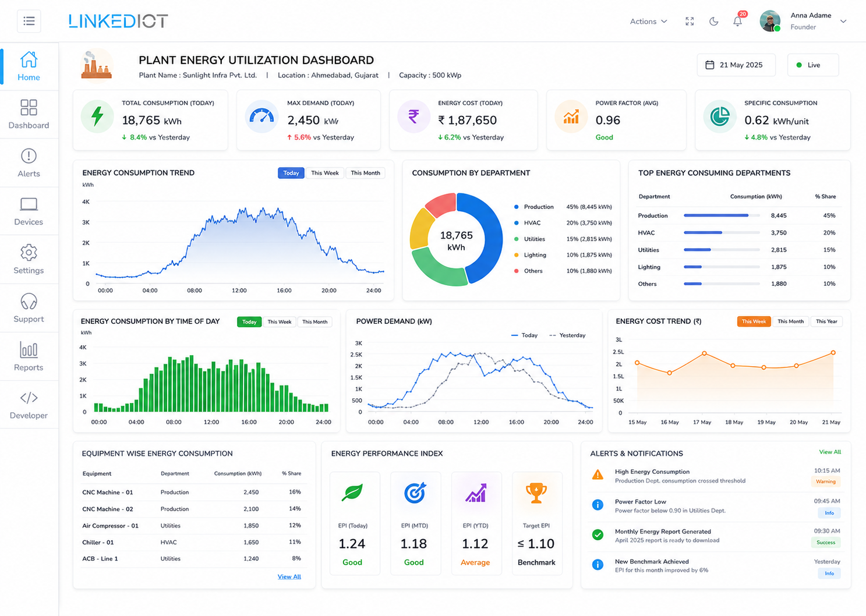Switch cost trend to This Month tab
This screenshot has height=616, width=866.
point(790,321)
